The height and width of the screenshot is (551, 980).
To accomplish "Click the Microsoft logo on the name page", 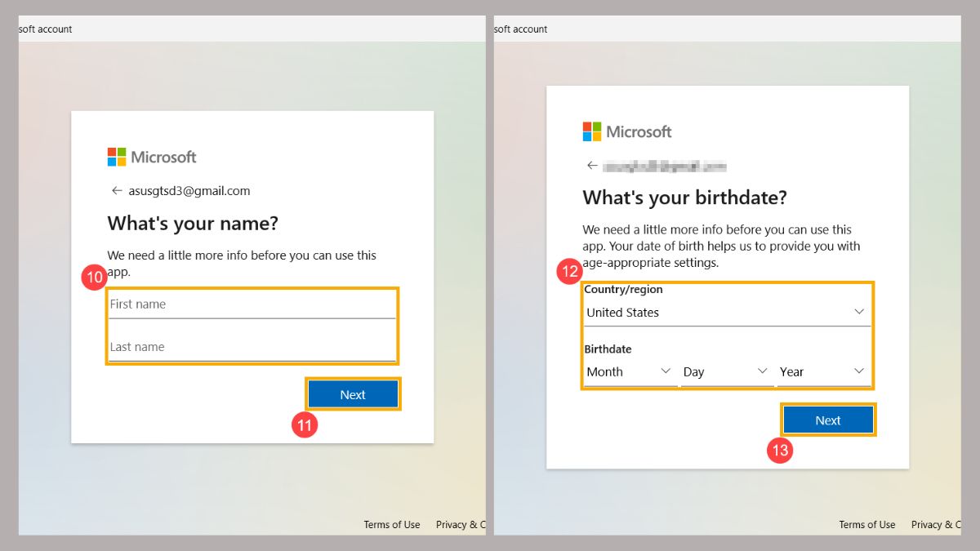I will point(151,157).
